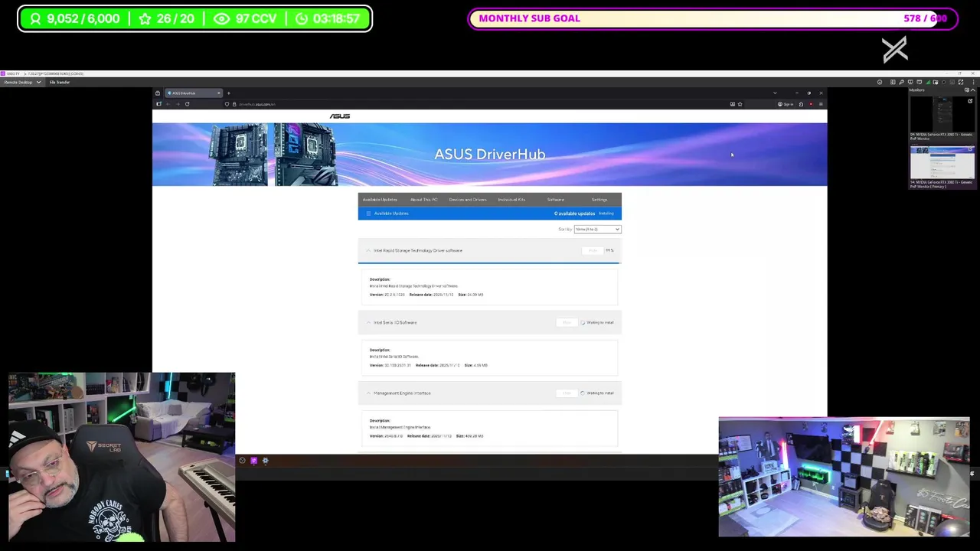Collapse Intel Rapid Storage Technology Driver row
The width and height of the screenshot is (980, 551).
tap(368, 250)
